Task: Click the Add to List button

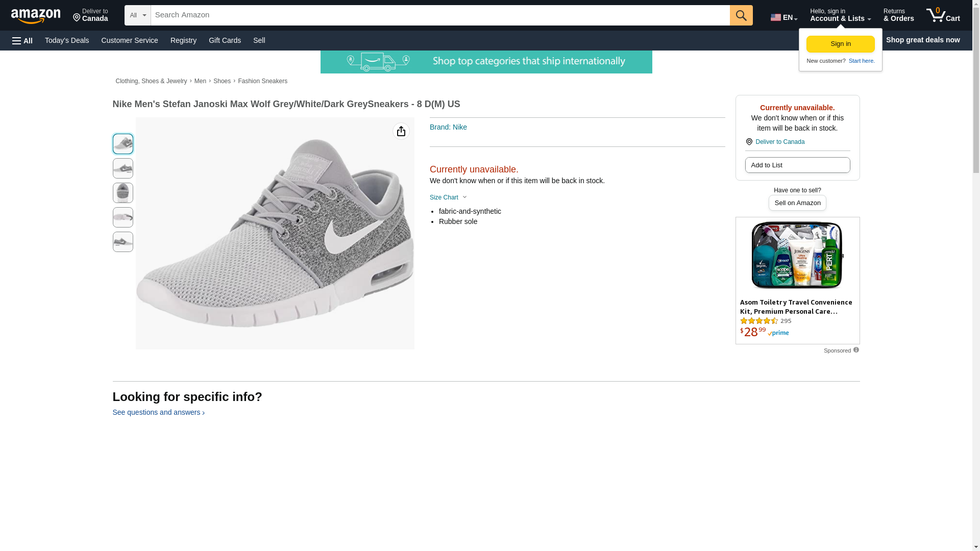Action: click(797, 165)
